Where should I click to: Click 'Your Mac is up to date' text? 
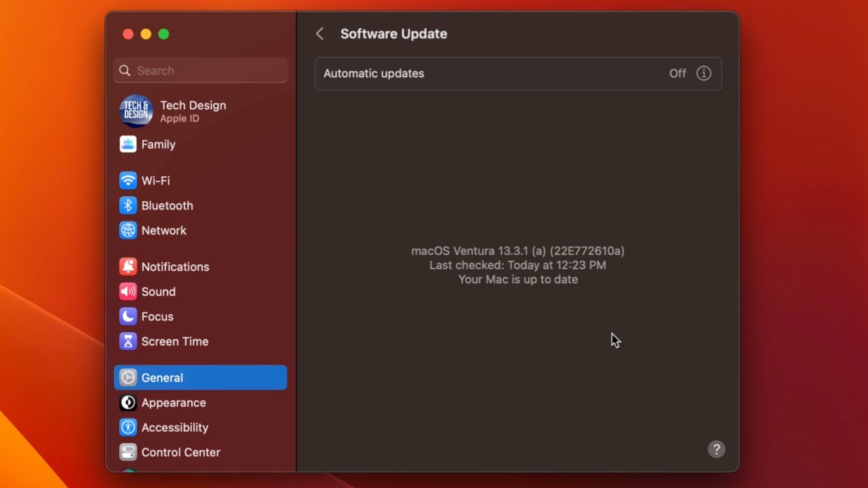[x=518, y=279]
